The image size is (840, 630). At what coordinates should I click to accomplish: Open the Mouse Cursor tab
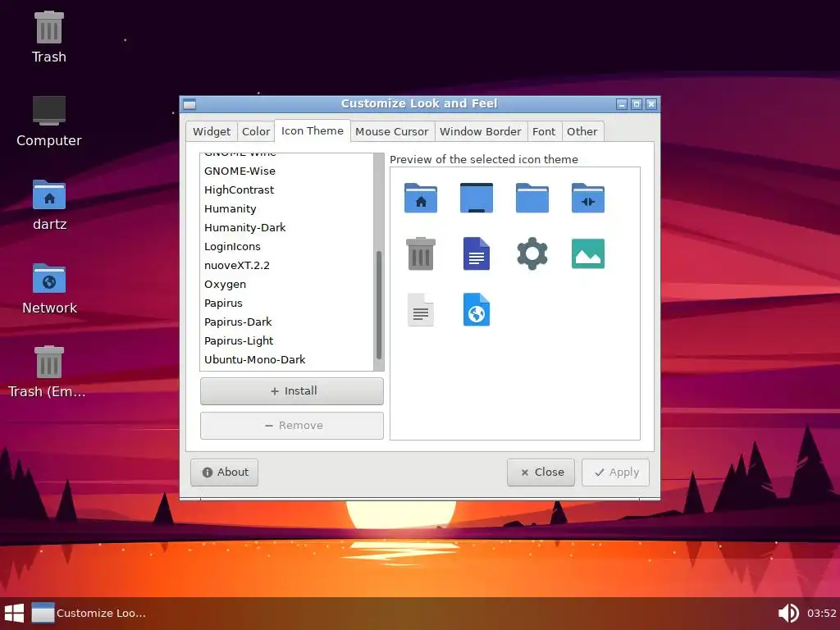point(391,132)
